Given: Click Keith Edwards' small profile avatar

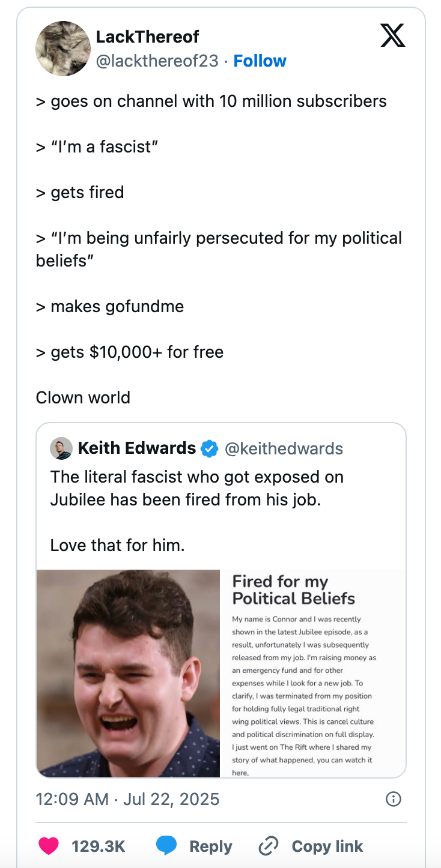Looking at the screenshot, I should tap(61, 448).
